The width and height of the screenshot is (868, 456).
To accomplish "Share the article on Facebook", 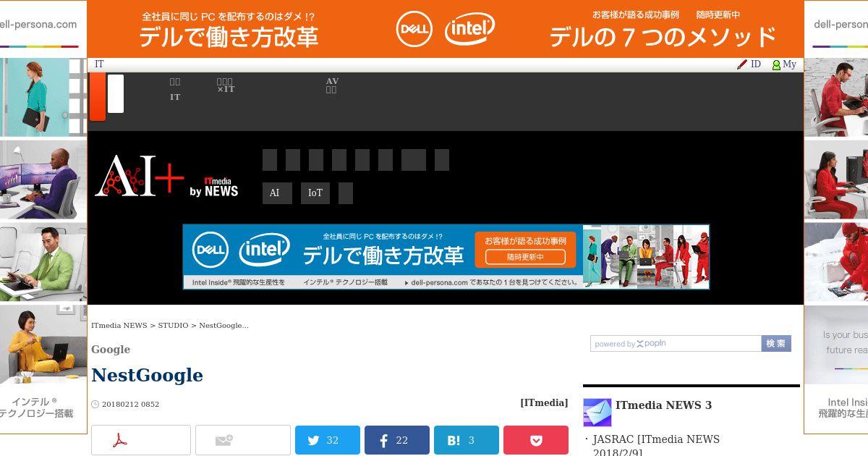I will point(397,440).
